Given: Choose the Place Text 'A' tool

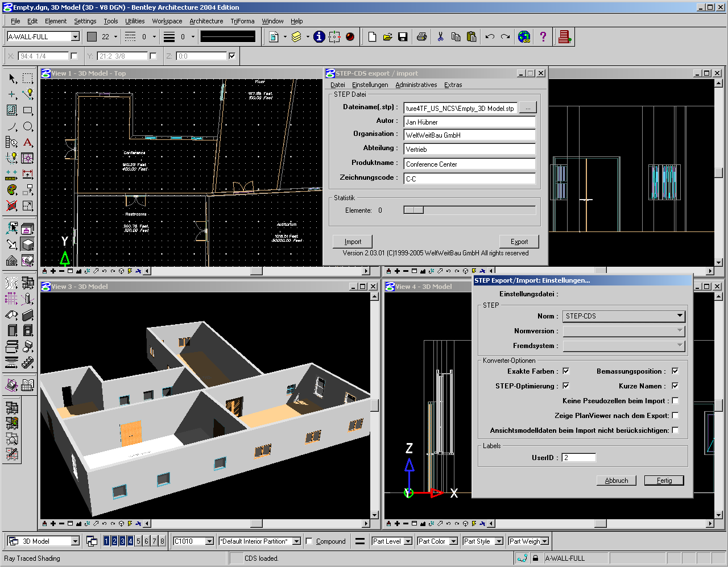Looking at the screenshot, I should click(27, 142).
